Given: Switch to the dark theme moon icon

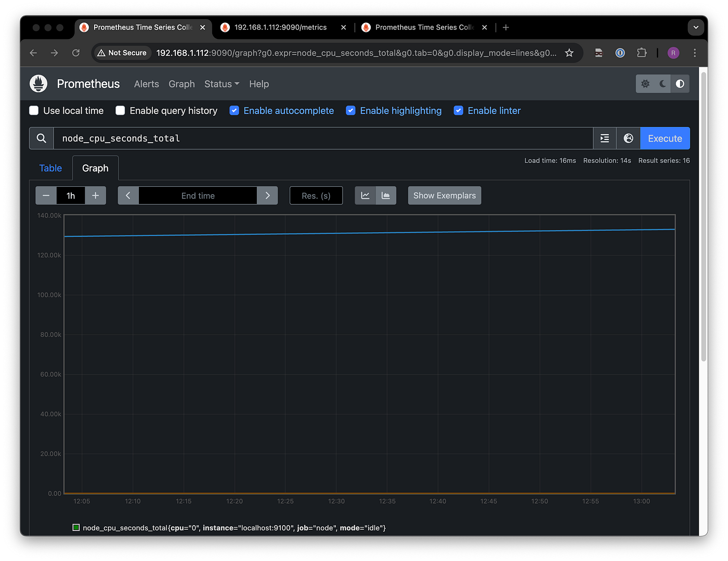Looking at the screenshot, I should (663, 84).
